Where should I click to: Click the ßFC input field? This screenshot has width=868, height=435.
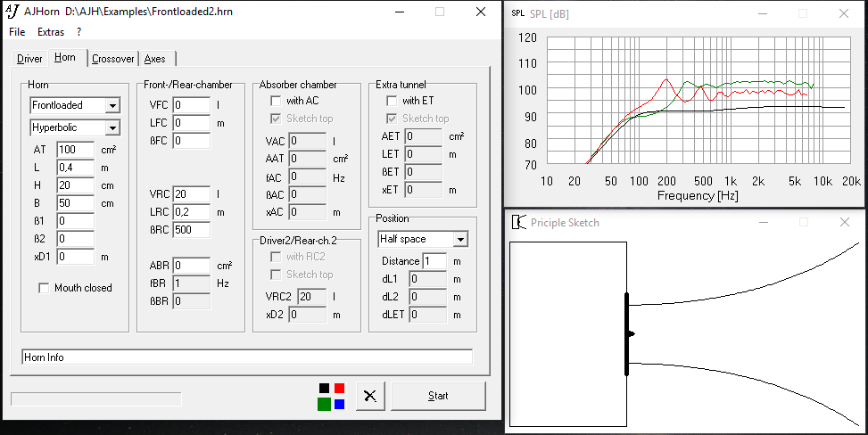[192, 141]
